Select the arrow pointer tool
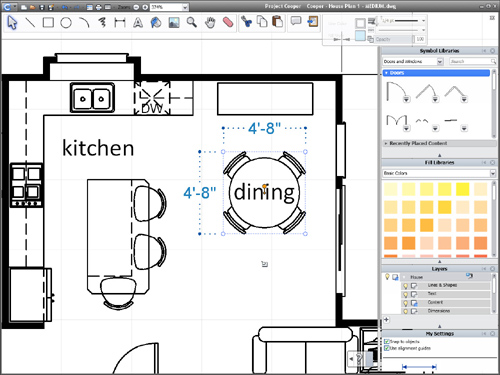 click(x=12, y=23)
